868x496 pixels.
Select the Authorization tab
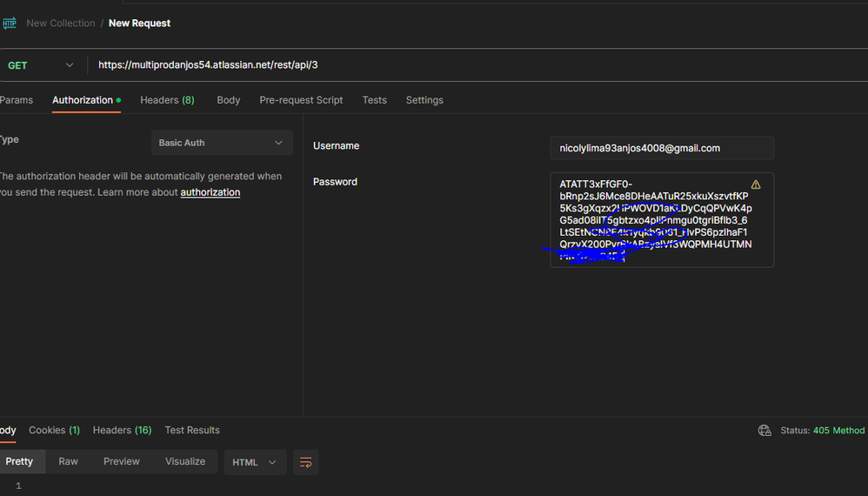tap(86, 100)
